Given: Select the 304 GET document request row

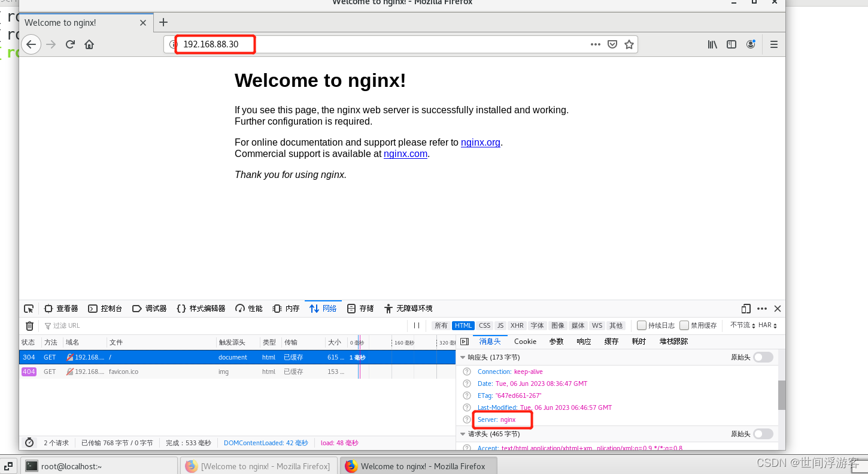Looking at the screenshot, I should click(x=237, y=357).
